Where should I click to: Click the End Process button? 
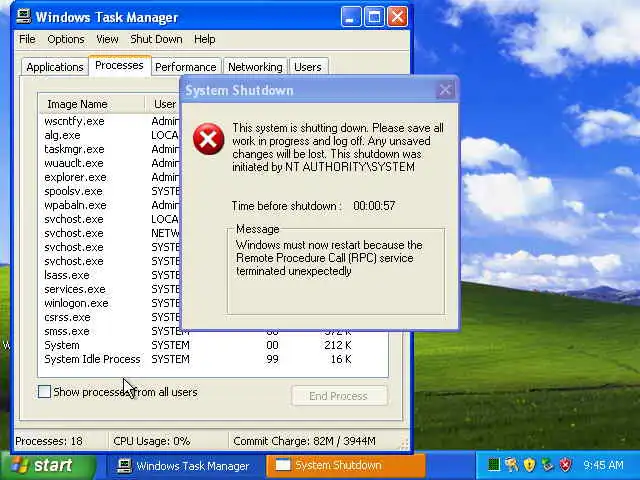click(339, 396)
